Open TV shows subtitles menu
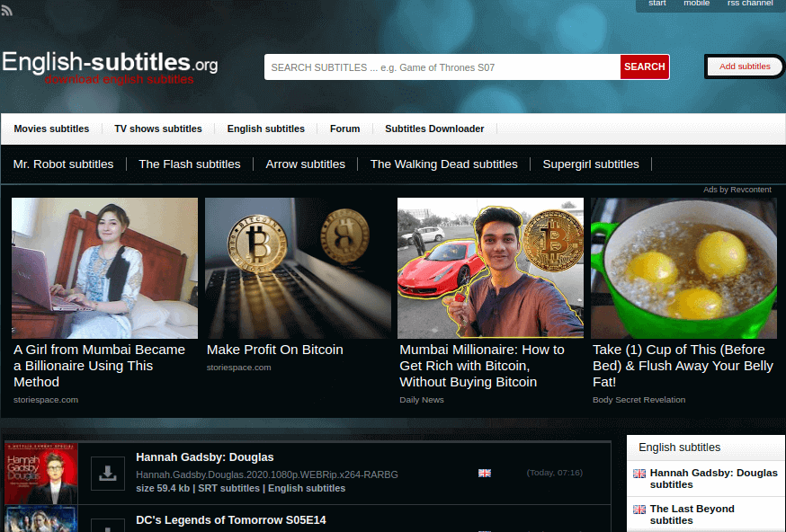Image resolution: width=786 pixels, height=532 pixels. click(158, 129)
